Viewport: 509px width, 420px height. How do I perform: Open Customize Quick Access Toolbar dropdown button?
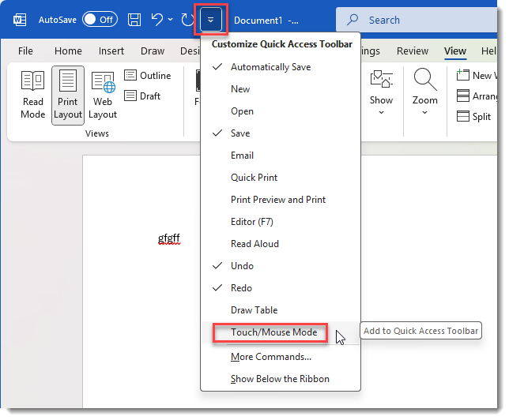click(x=211, y=20)
